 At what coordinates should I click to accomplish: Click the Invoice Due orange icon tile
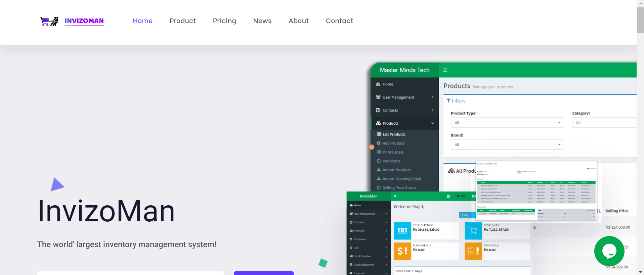pyautogui.click(x=473, y=251)
